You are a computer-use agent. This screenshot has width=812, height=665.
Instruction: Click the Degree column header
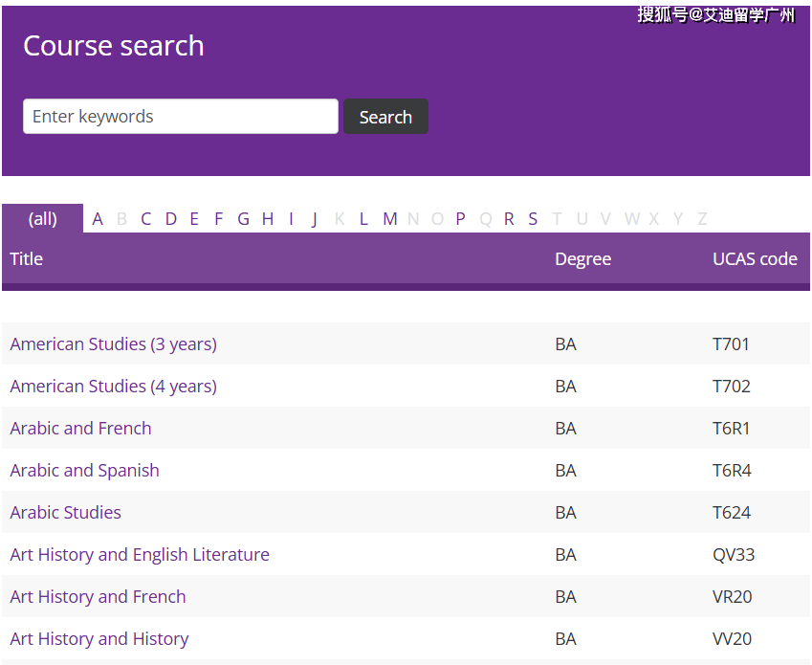(x=583, y=259)
